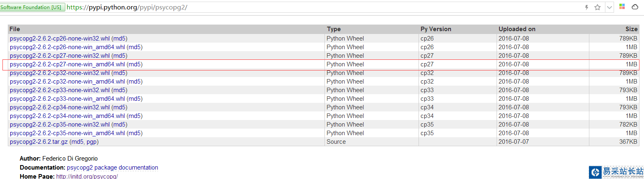The width and height of the screenshot is (644, 179).
Task: Open psycopg2-2.6.2-cp26-none-win32.whl download link
Action: click(x=60, y=39)
